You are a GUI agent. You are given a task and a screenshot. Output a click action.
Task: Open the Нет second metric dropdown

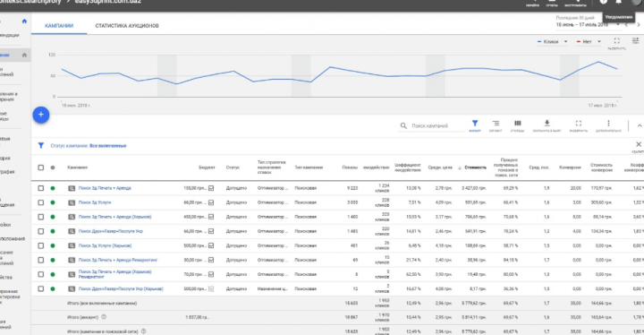[x=589, y=41]
